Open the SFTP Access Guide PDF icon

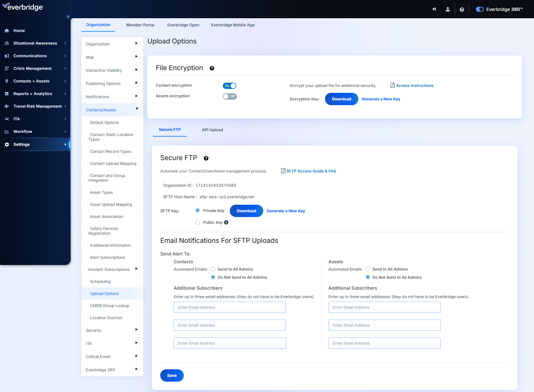[x=283, y=171]
